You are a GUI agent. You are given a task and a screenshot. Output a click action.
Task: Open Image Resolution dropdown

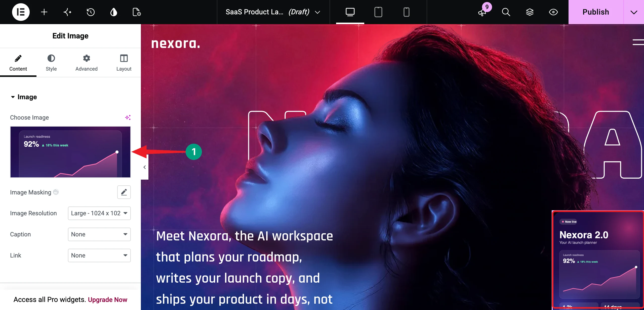click(x=99, y=213)
